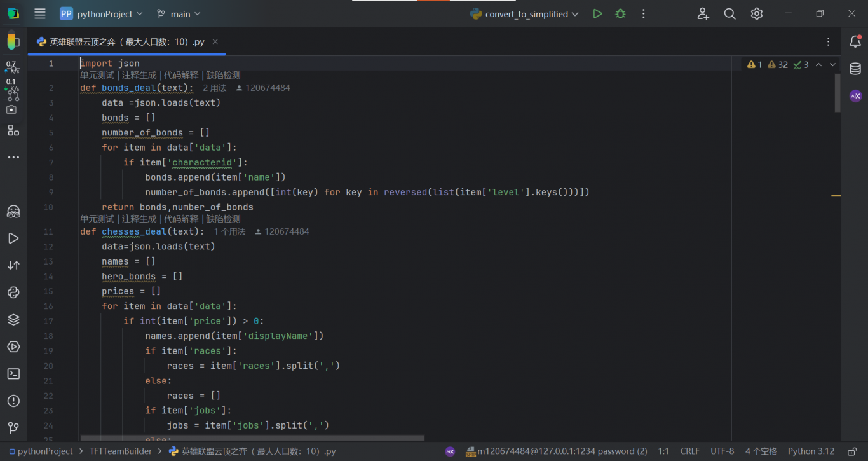Open the 1:1 line-column position widget

[663, 451]
